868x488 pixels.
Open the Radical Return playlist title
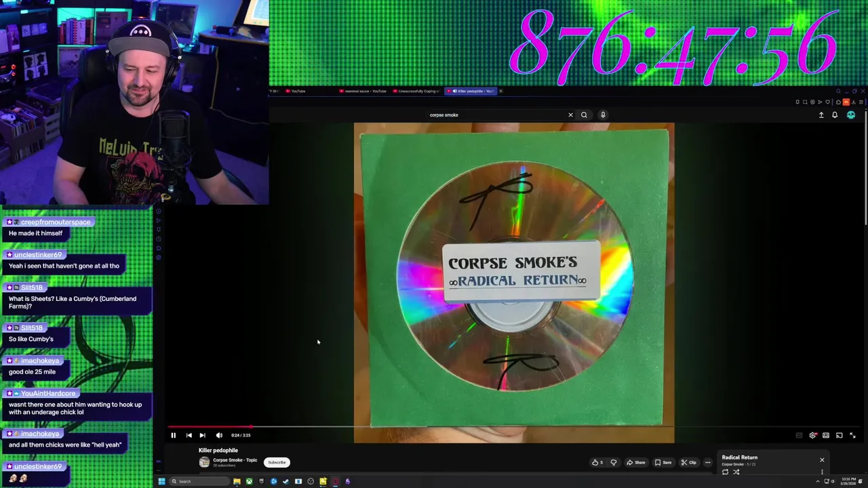[739, 457]
